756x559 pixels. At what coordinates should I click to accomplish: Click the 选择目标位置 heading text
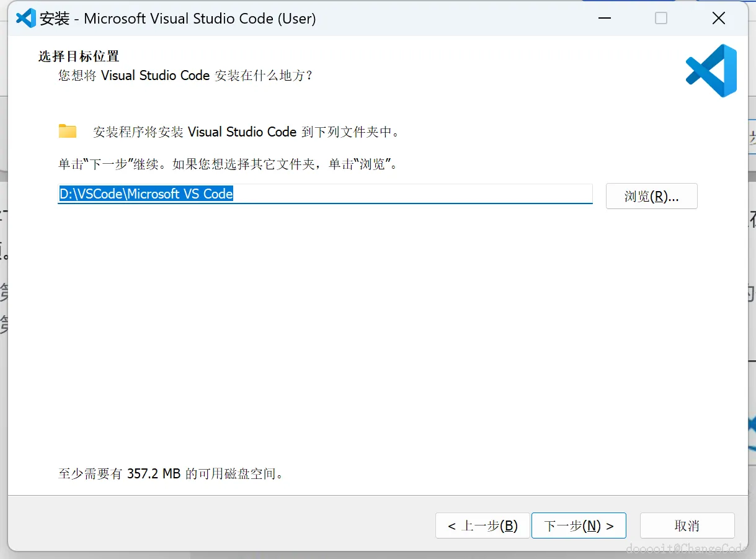coord(79,56)
